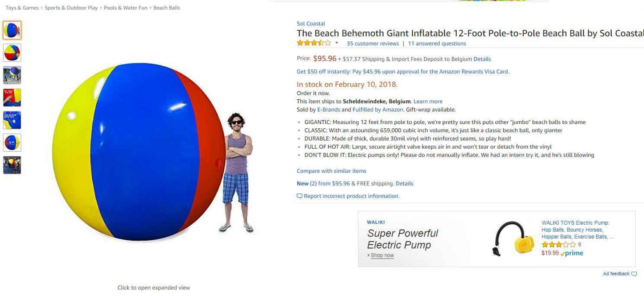644x296 pixels.
Task: Open the Sol Coastal brand link
Action: (x=311, y=24)
